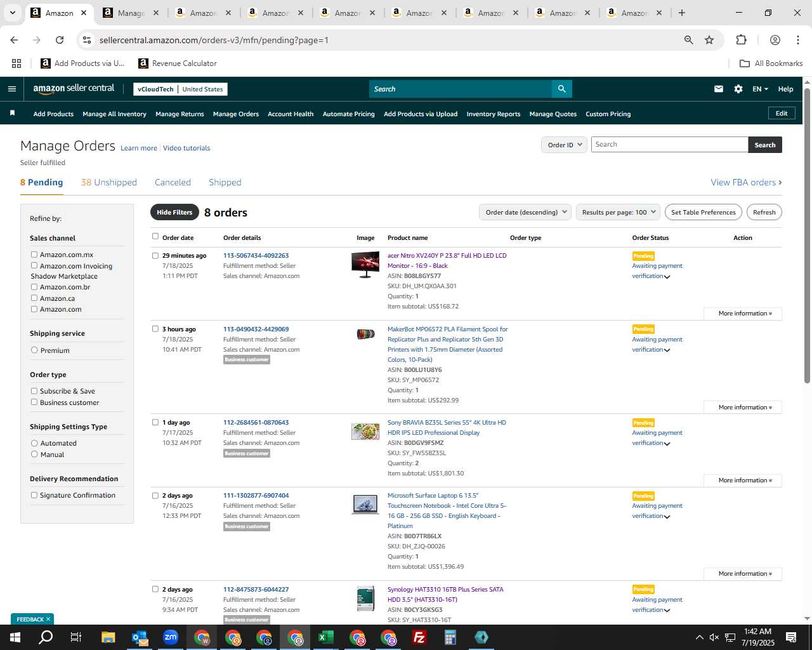
Task: Open Windows Start menu
Action: [15, 637]
